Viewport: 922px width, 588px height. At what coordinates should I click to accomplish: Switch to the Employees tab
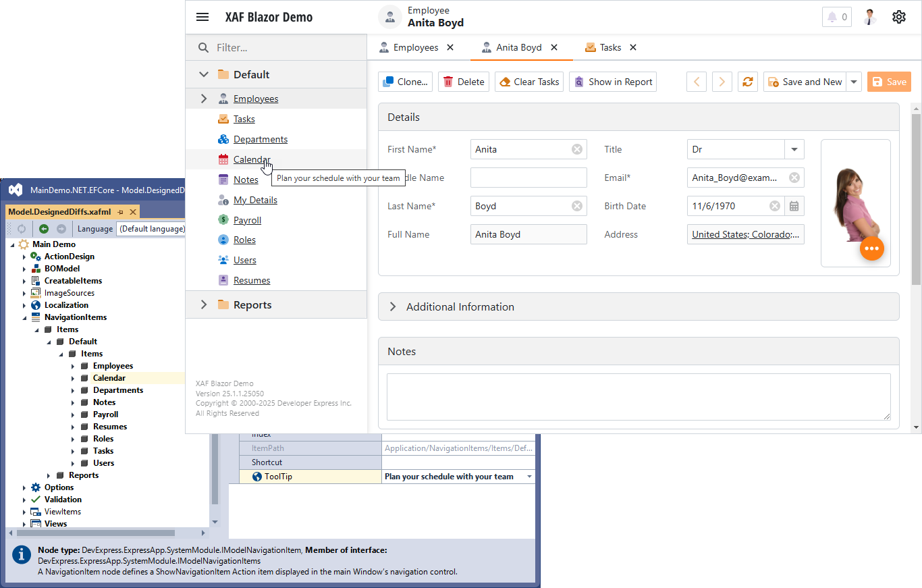(416, 47)
